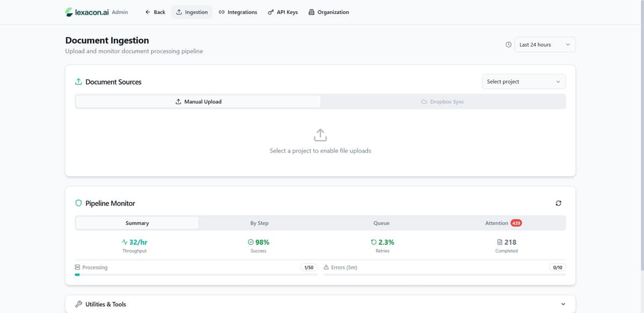Click the 98% Success metric
Viewport: 644px width, 313px height.
pyautogui.click(x=259, y=242)
